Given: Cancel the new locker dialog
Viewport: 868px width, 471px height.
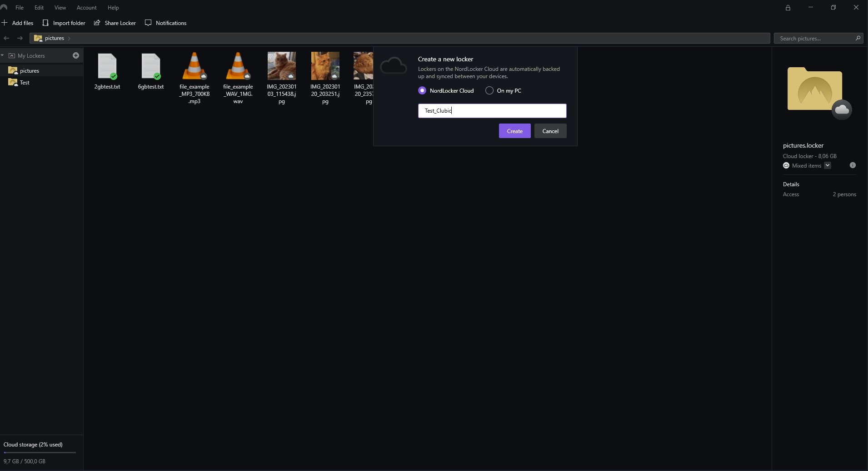Looking at the screenshot, I should coord(550,131).
